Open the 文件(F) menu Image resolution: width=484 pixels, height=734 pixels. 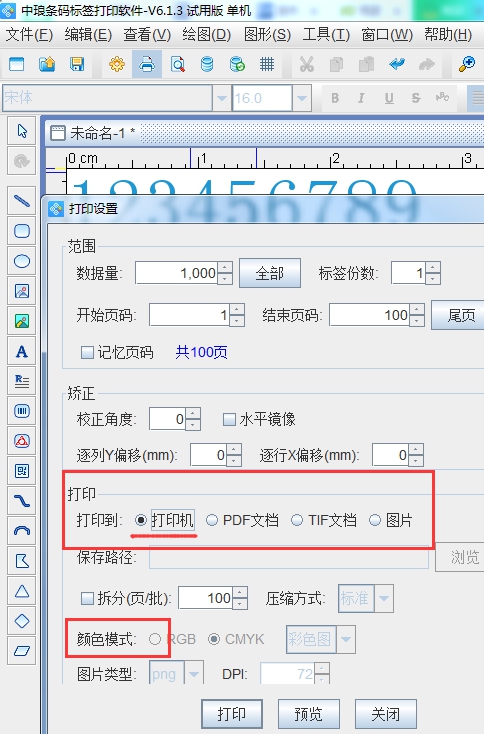[29, 35]
